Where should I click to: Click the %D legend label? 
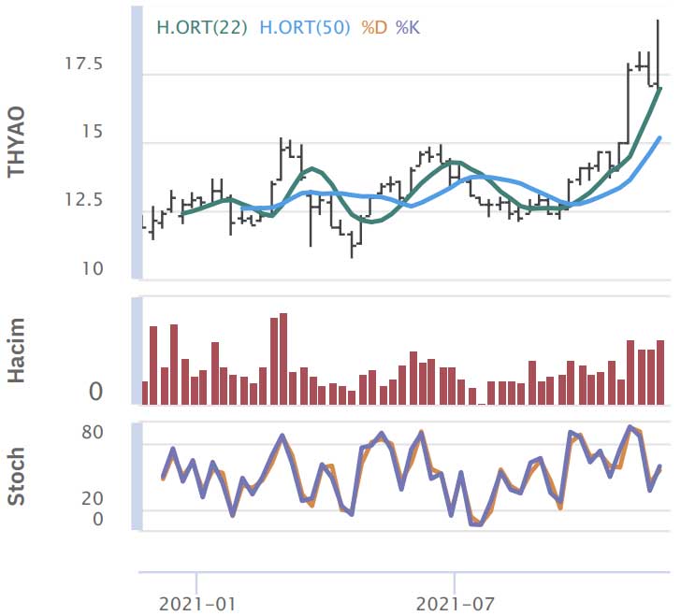click(x=374, y=28)
